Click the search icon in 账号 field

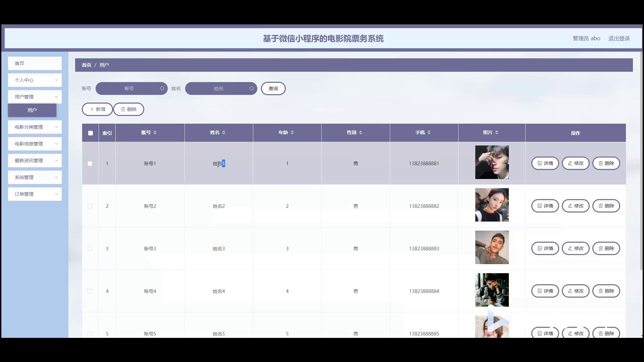pos(162,88)
